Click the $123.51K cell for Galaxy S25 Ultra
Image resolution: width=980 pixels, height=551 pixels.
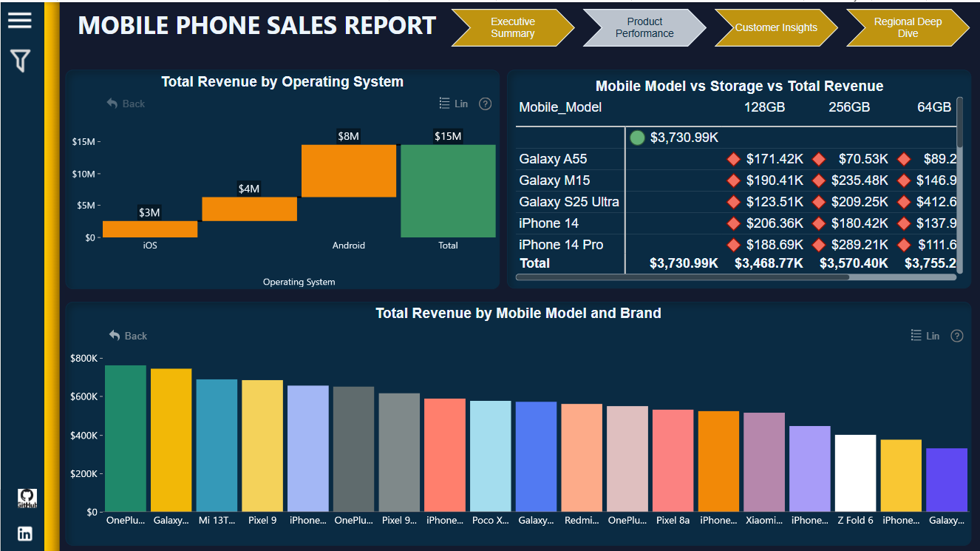pyautogui.click(x=775, y=202)
